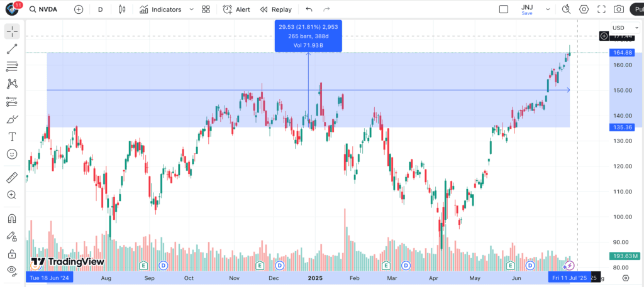Select the trend line drawing tool
Viewport: 644px width, 287px height.
[x=12, y=49]
